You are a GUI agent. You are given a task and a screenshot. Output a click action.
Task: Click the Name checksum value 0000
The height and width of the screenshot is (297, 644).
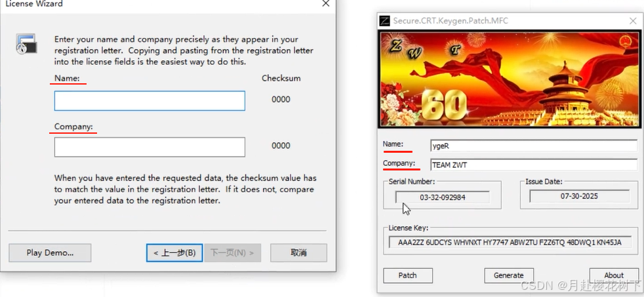point(281,100)
